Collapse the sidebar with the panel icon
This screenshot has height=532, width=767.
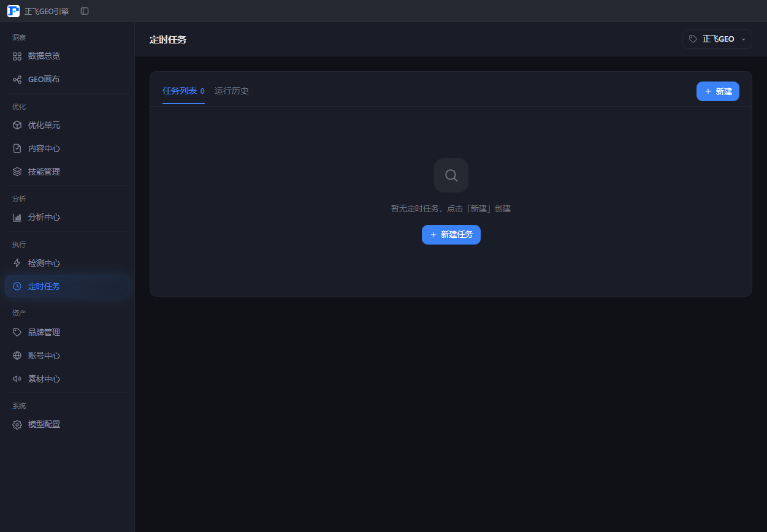(x=85, y=11)
